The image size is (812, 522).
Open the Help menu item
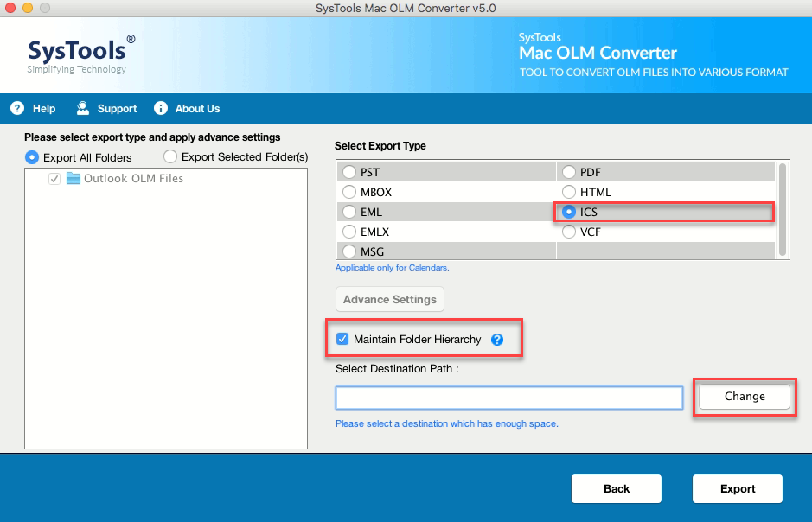[44, 109]
